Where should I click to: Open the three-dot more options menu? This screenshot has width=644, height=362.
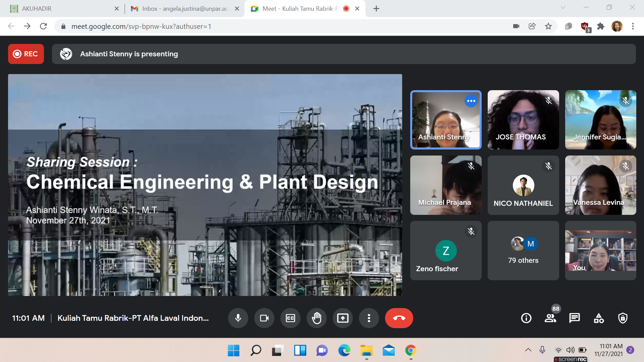tap(369, 318)
